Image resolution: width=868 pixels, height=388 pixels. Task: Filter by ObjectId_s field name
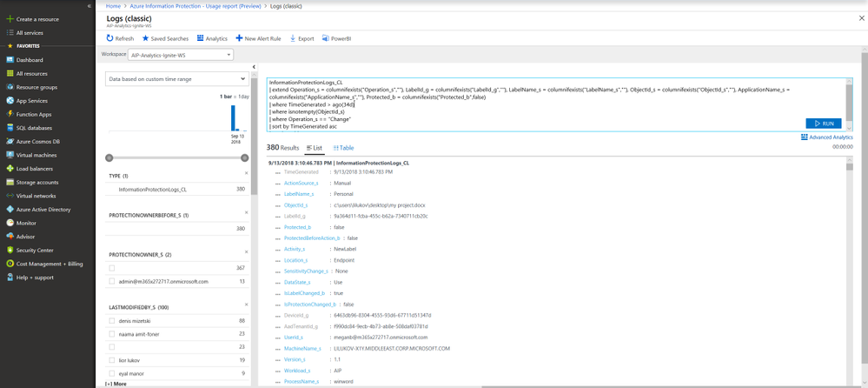tap(295, 205)
